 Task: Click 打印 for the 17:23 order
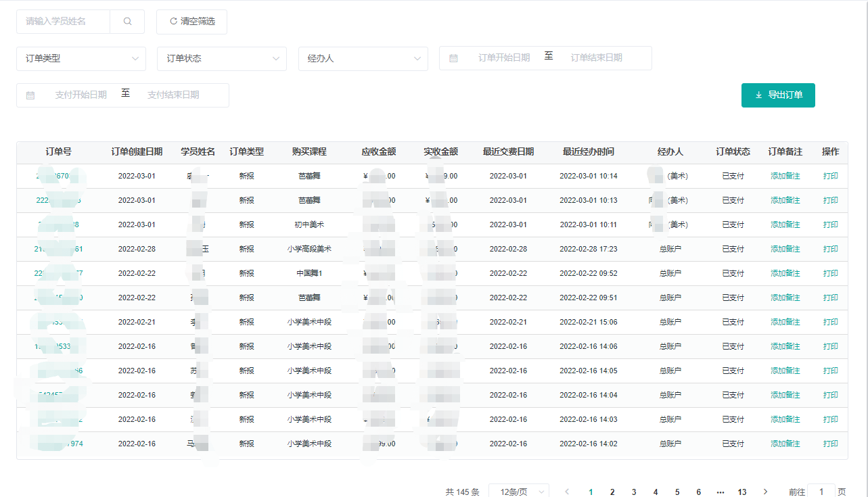click(x=831, y=250)
